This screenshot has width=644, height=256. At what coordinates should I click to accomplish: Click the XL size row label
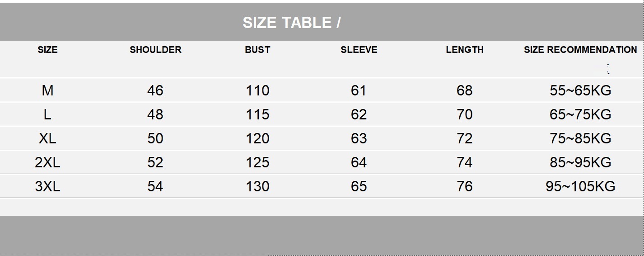point(47,138)
